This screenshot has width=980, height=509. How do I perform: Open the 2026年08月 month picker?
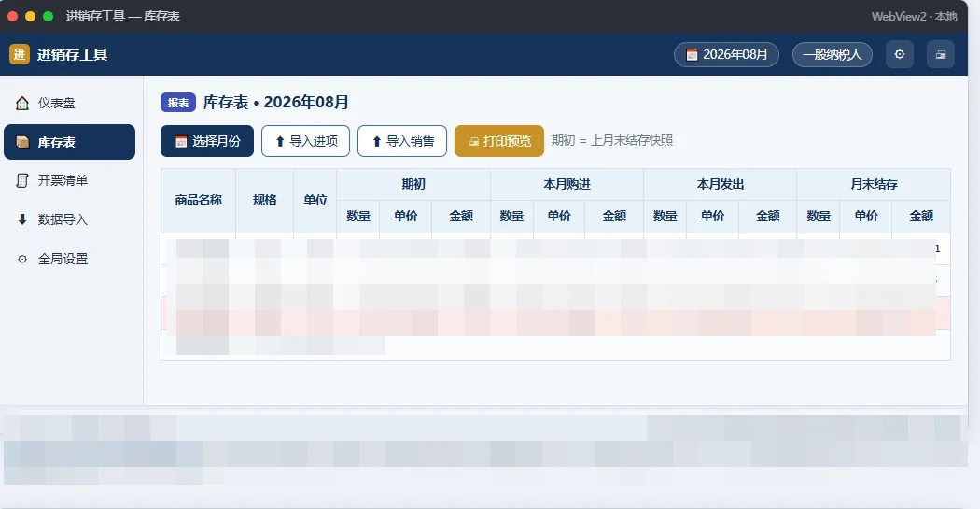point(726,54)
